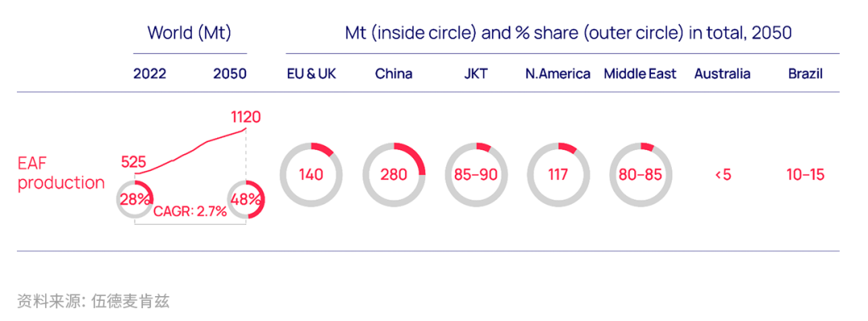Select the Middle East 80–85 donut
This screenshot has height=321, width=868.
[x=641, y=175]
